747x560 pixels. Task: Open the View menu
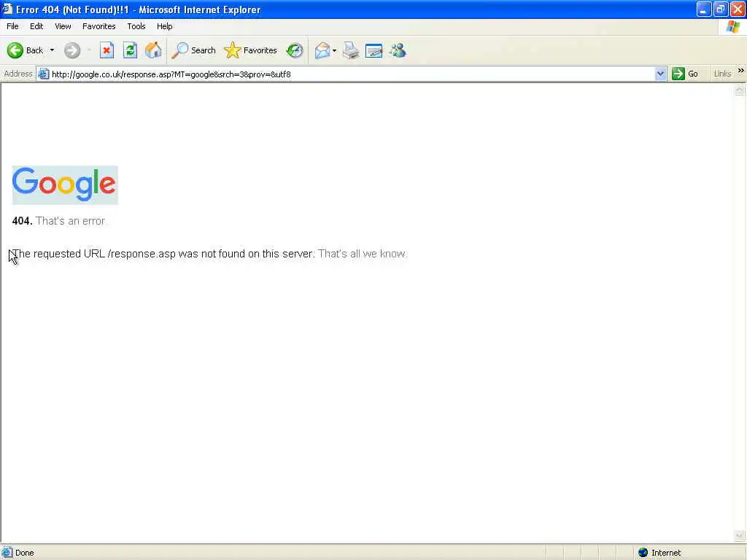[63, 26]
